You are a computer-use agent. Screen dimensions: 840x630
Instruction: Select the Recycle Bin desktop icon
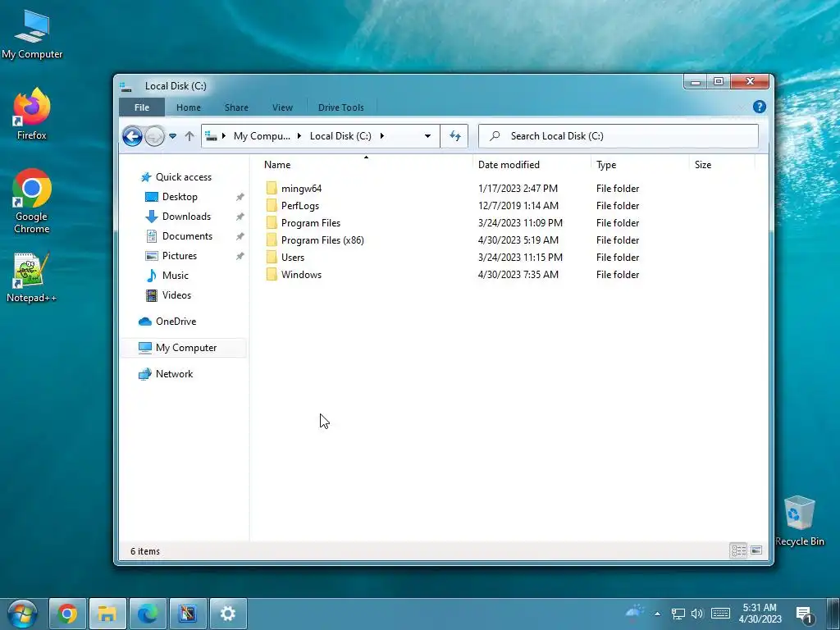(x=799, y=520)
